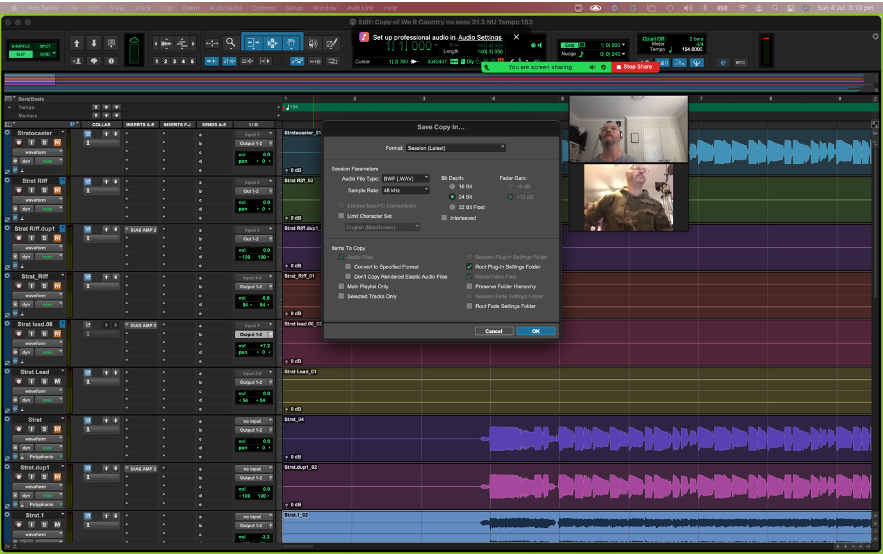Select the Scrubber speaker tool
The height and width of the screenshot is (554, 883).
tap(313, 43)
